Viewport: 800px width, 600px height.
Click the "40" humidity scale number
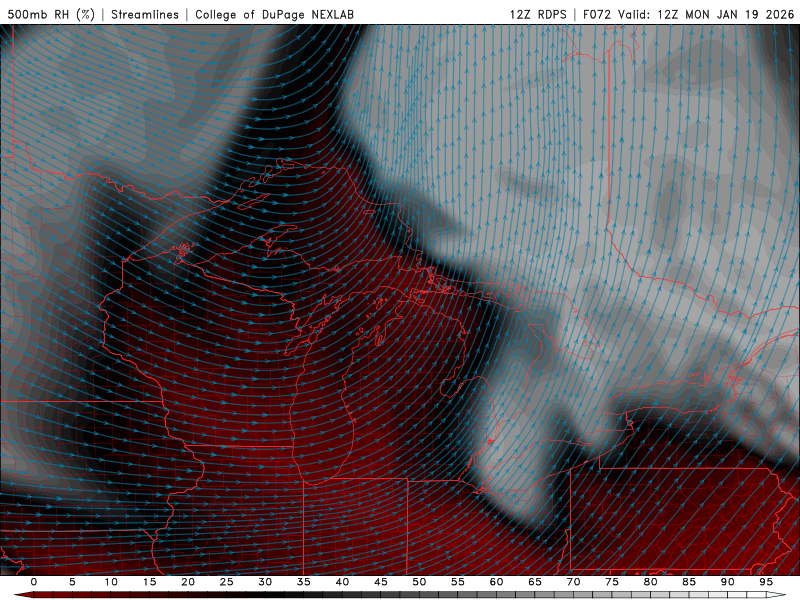point(342,582)
